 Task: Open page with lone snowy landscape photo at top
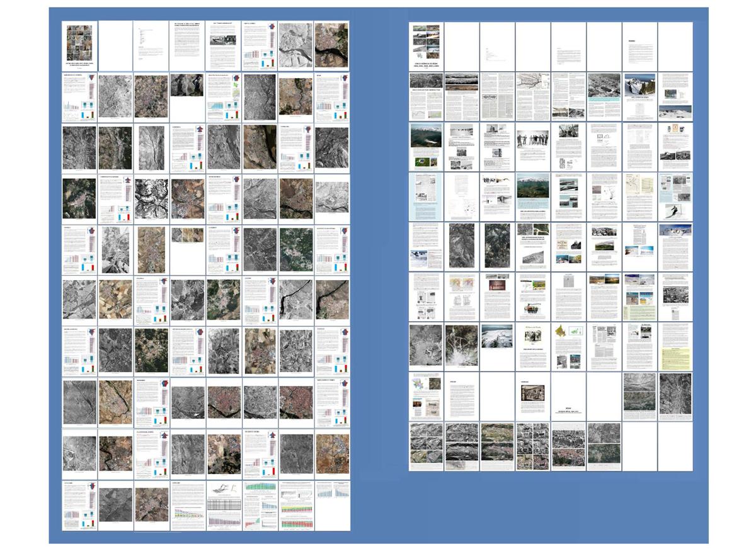click(x=497, y=346)
